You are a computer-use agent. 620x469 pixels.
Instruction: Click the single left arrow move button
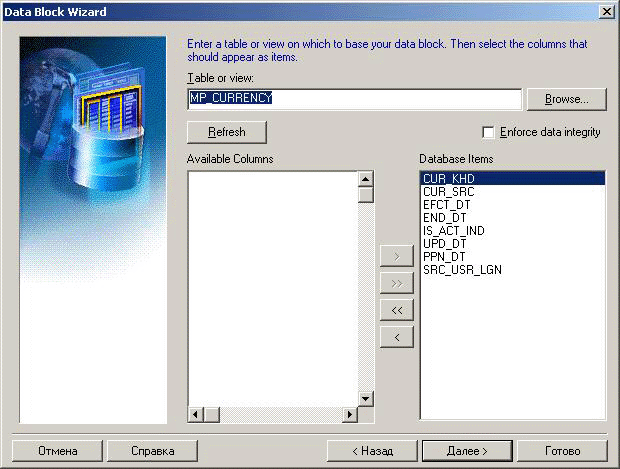396,337
